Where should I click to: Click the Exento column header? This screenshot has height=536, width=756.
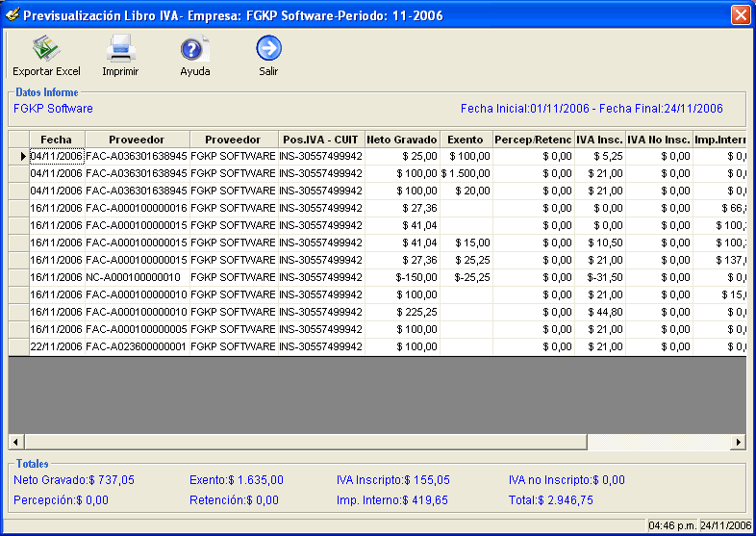click(466, 140)
